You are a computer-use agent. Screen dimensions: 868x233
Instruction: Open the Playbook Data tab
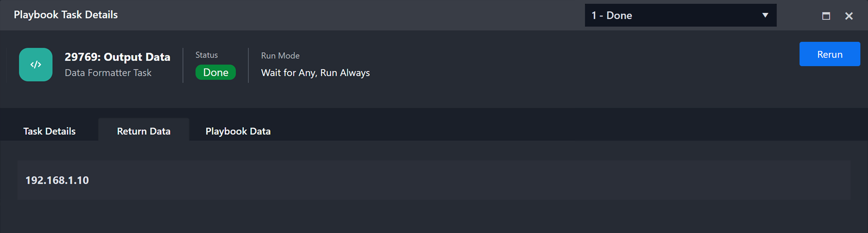pos(238,131)
